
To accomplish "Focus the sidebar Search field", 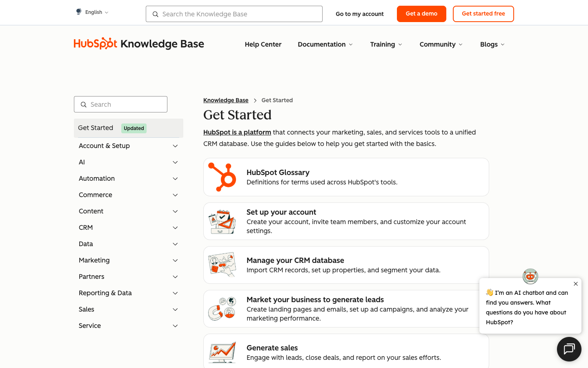I will point(120,104).
